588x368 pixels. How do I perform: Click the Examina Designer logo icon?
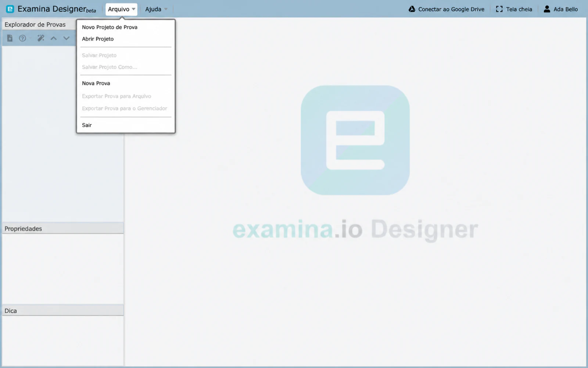(10, 9)
